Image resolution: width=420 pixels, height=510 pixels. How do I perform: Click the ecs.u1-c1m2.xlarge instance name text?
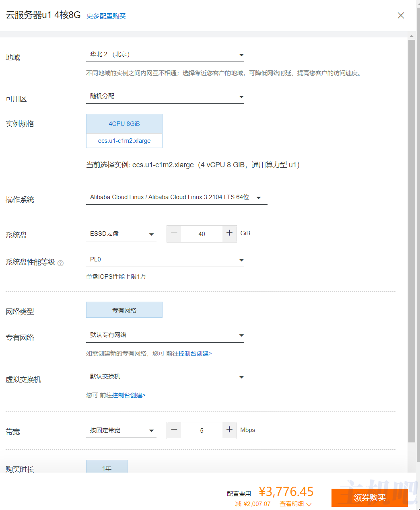(x=124, y=141)
